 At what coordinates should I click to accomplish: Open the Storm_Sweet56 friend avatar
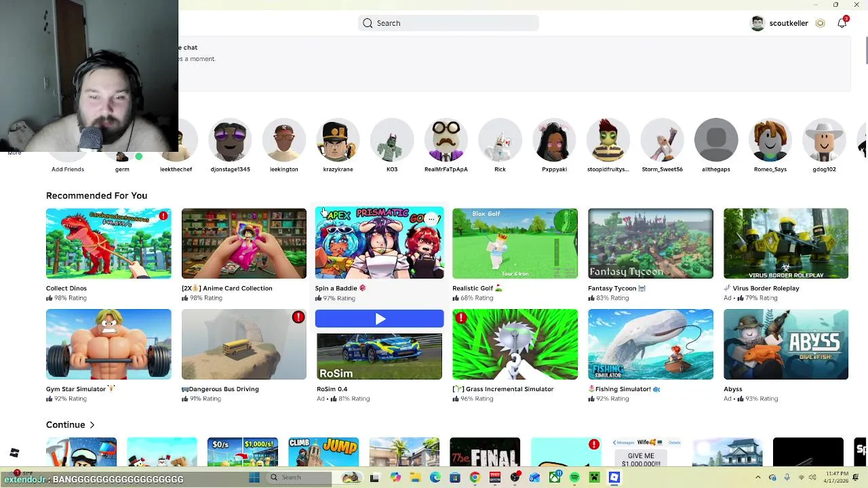(662, 140)
